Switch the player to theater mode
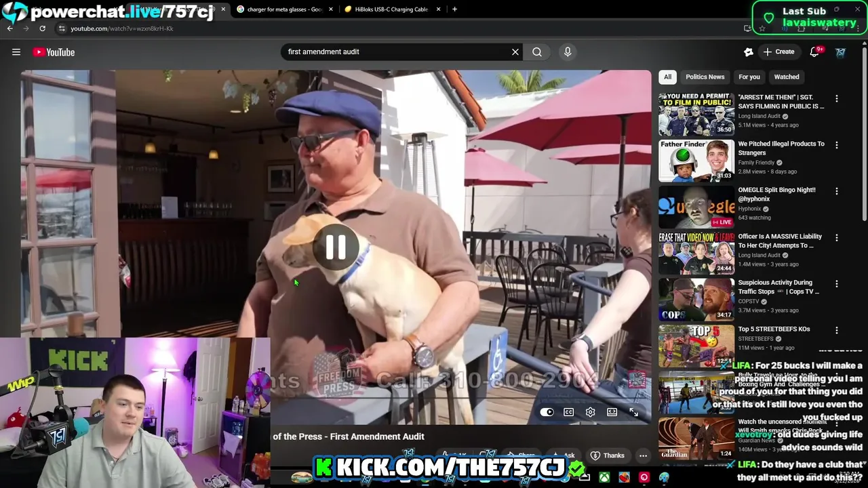The image size is (868, 488). tap(612, 412)
